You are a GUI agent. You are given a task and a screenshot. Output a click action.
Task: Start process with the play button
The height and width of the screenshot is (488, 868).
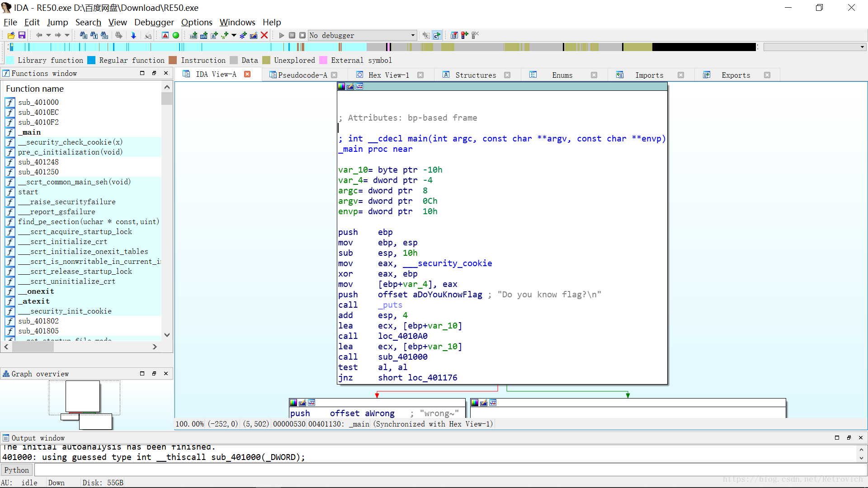282,35
